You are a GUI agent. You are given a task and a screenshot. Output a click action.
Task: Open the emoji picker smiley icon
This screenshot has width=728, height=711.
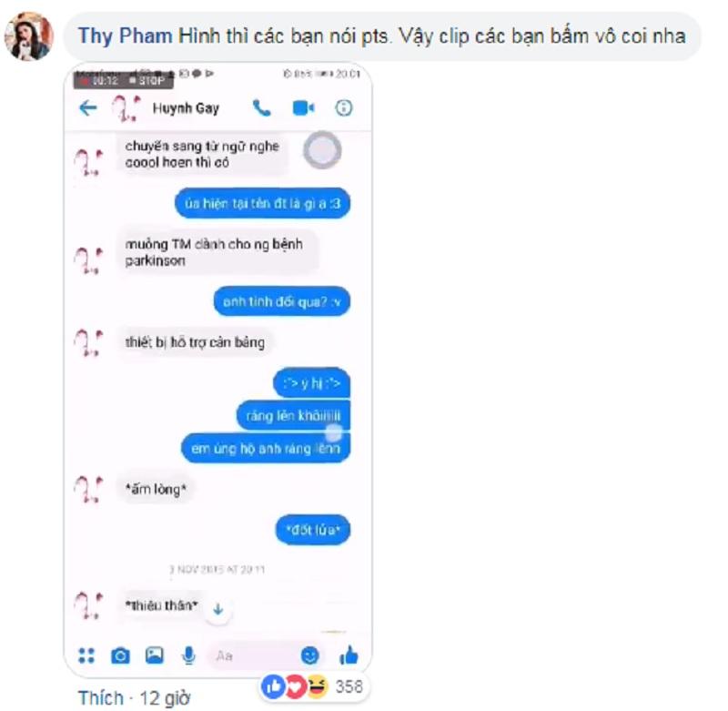coord(309,655)
